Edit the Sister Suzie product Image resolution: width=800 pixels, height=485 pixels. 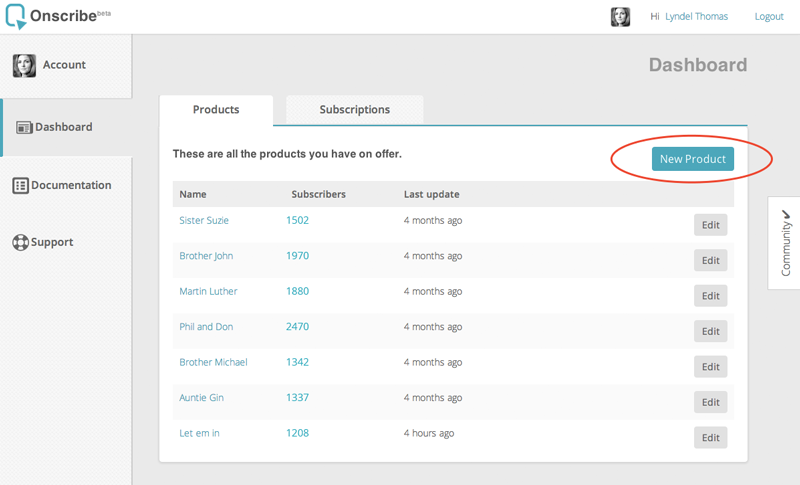(711, 225)
